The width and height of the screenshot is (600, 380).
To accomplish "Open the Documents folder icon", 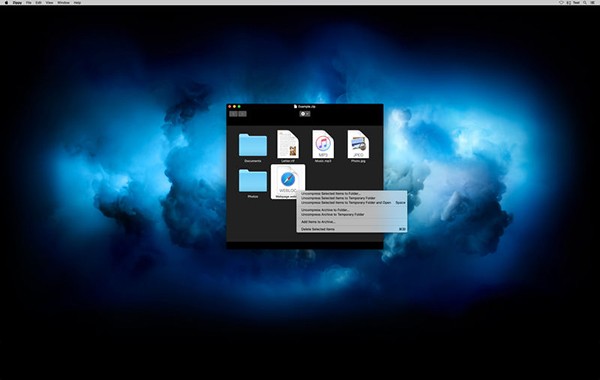I will (x=253, y=145).
